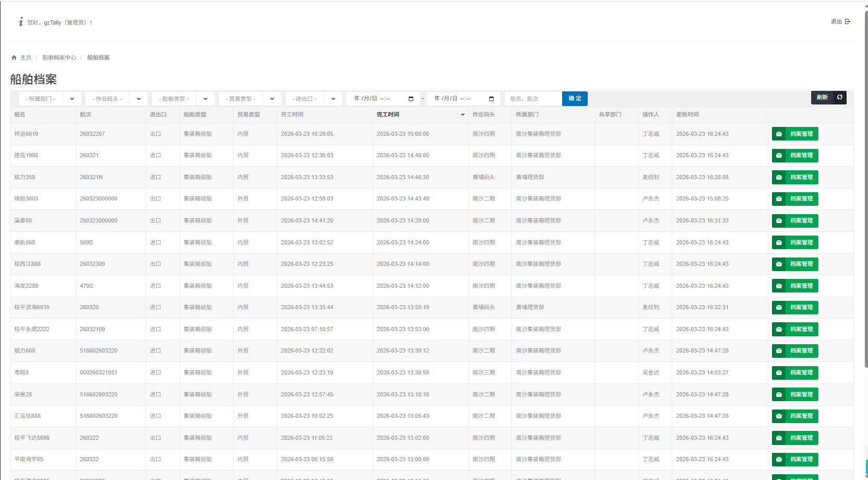Click archive icon in 祥运6019 row
The width and height of the screenshot is (868, 480).
(x=779, y=134)
